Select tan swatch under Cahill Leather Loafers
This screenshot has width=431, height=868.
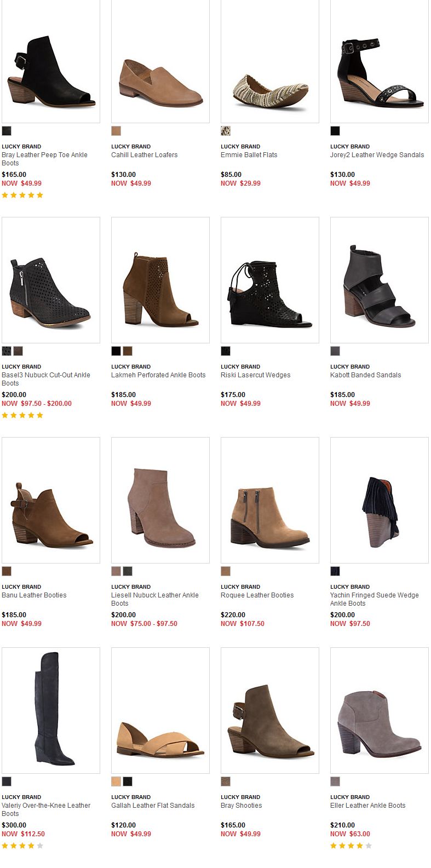116,131
